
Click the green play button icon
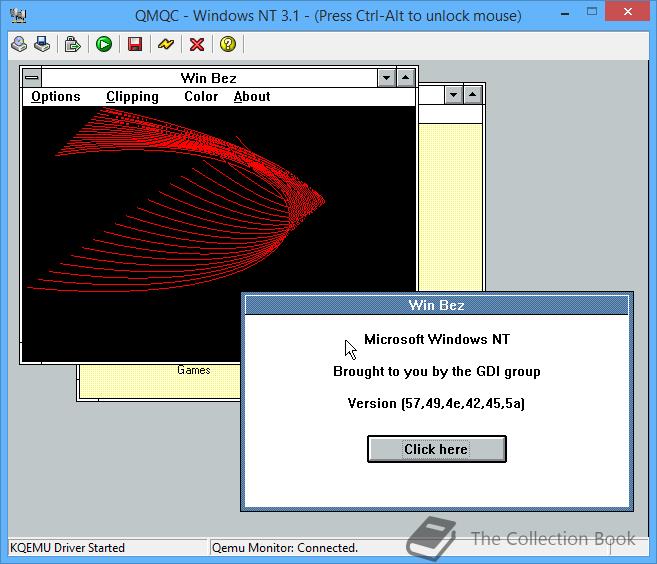(103, 44)
